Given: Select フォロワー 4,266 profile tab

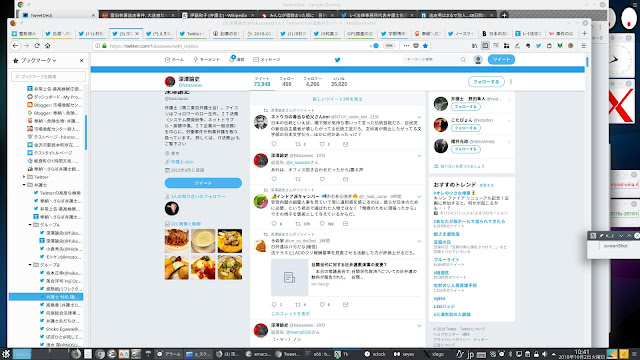Looking at the screenshot, I should click(312, 81).
